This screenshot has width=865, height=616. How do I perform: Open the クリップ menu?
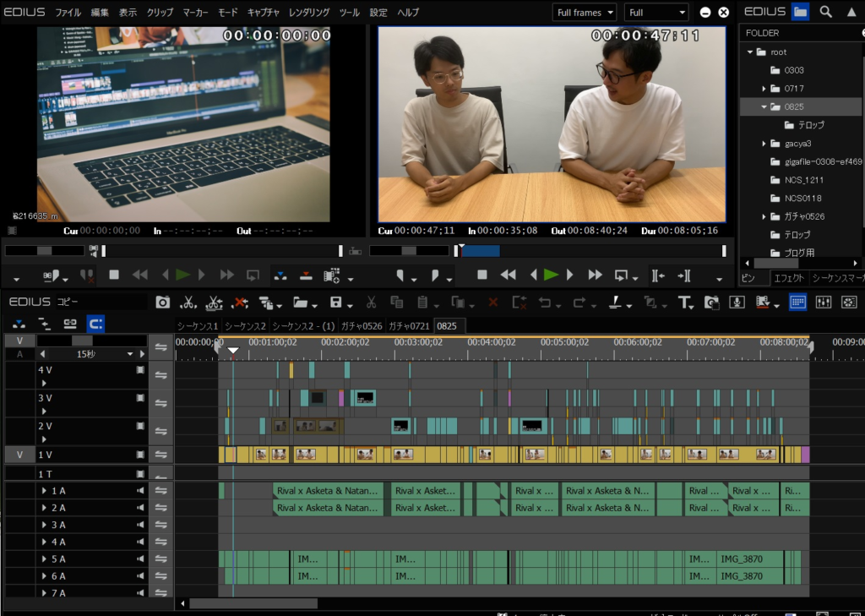coord(160,13)
